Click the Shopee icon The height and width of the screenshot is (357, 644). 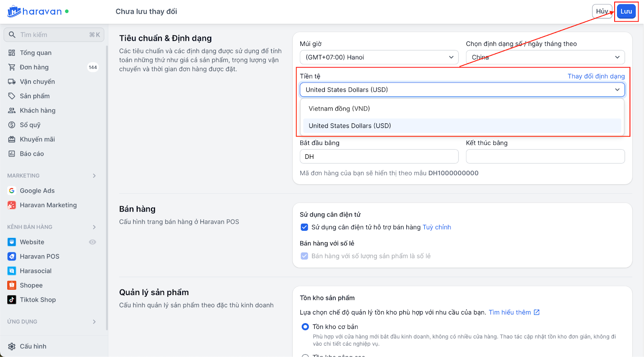(12, 285)
